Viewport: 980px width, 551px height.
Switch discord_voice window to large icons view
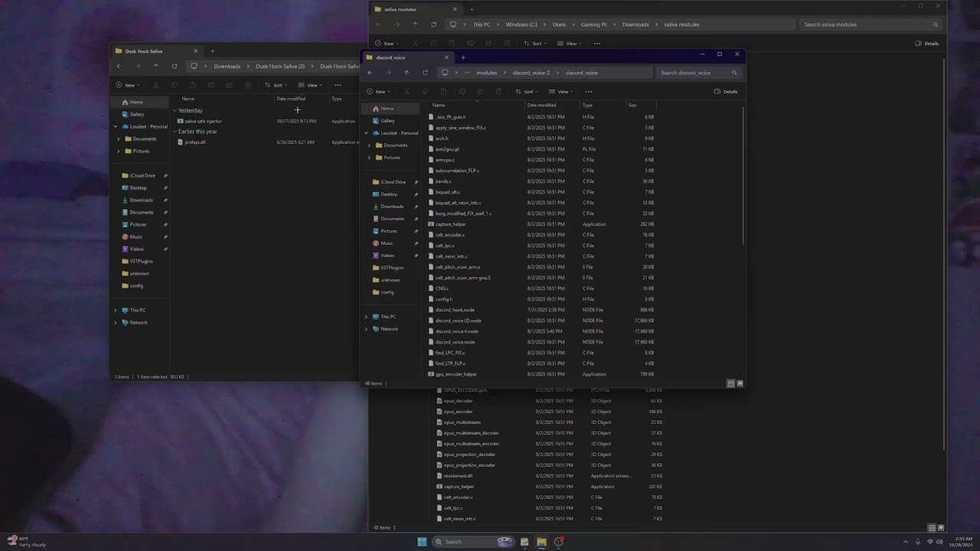740,383
